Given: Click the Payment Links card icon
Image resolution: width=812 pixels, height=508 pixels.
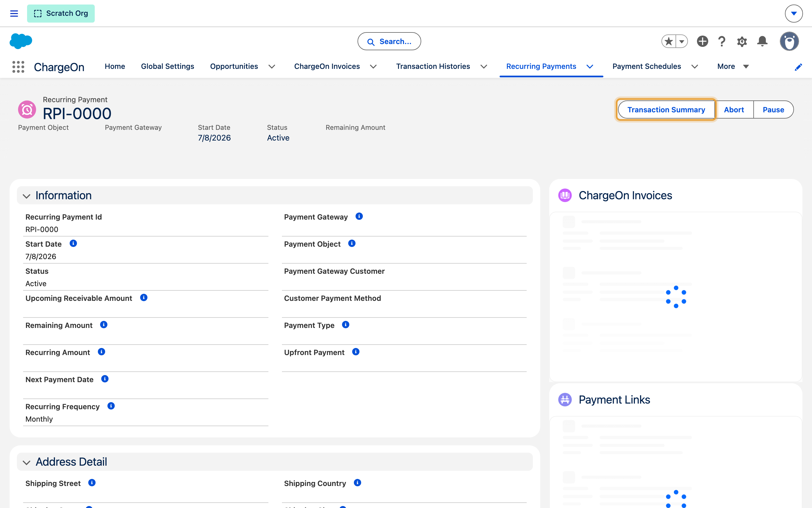Looking at the screenshot, I should point(565,399).
